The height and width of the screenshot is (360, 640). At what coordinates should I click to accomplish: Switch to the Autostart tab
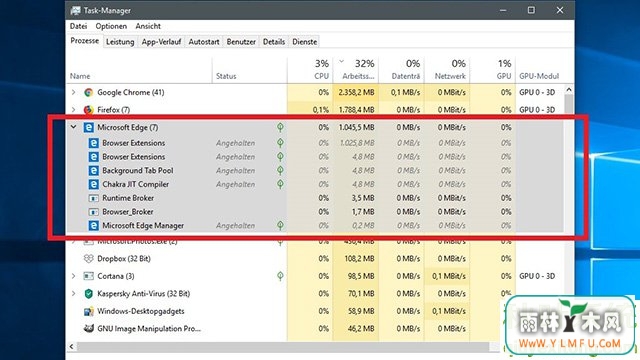click(x=204, y=42)
